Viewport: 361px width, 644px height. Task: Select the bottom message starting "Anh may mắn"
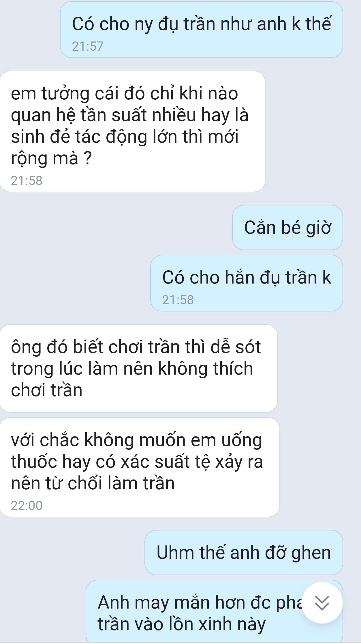pos(214,612)
